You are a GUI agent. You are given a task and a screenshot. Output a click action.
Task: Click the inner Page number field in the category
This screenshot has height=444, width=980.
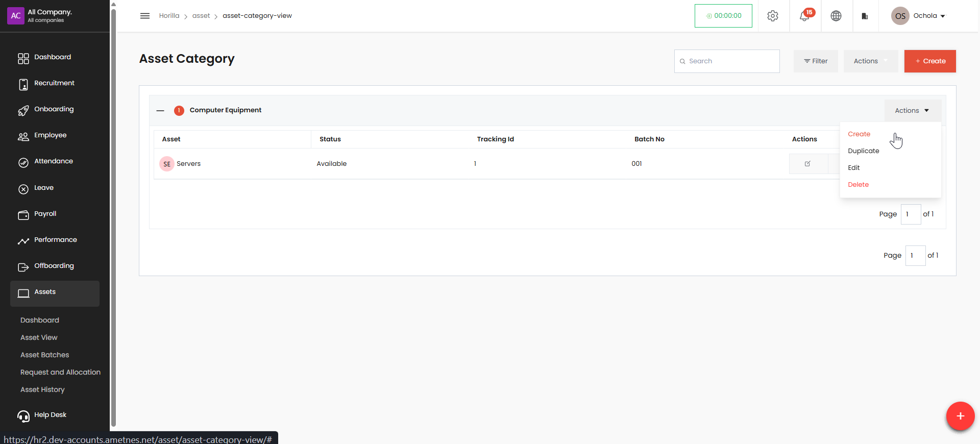pyautogui.click(x=911, y=214)
